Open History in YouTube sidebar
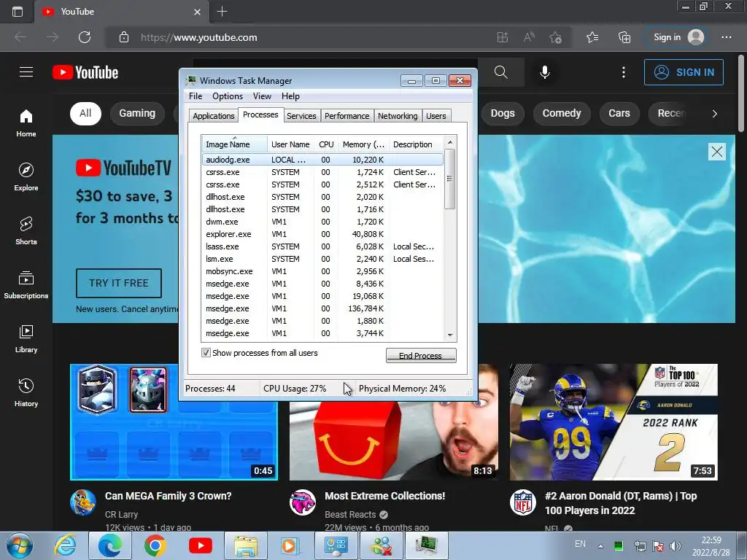Viewport: 747px width, 560px height. [x=26, y=392]
